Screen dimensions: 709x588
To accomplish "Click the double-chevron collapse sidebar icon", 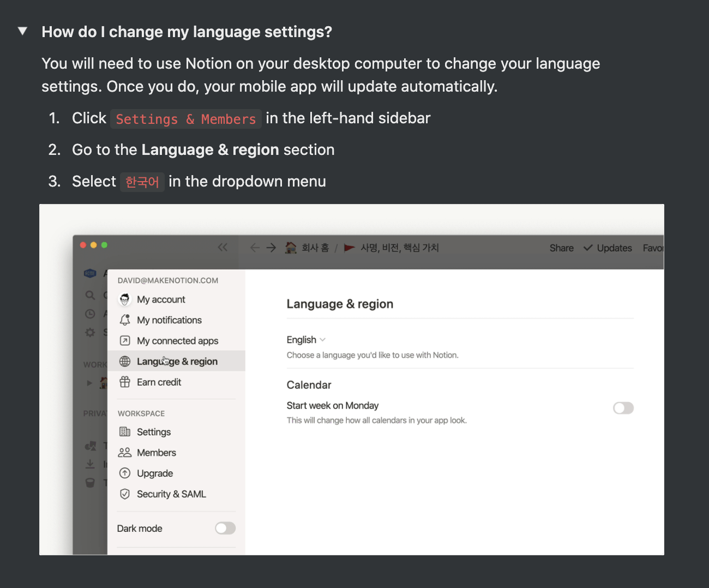I will [223, 247].
